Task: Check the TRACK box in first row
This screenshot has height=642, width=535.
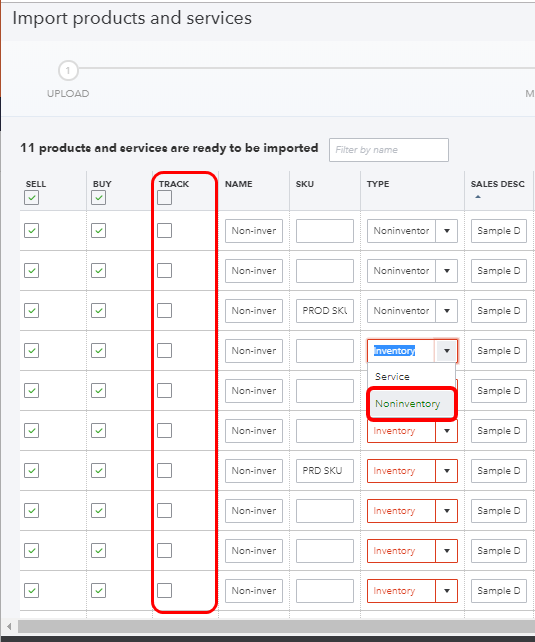Action: [165, 231]
